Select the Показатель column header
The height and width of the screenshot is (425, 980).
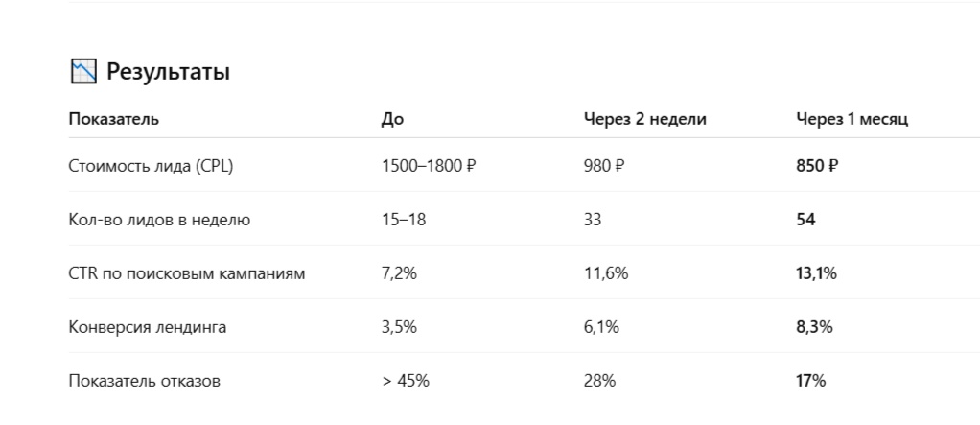(x=114, y=119)
